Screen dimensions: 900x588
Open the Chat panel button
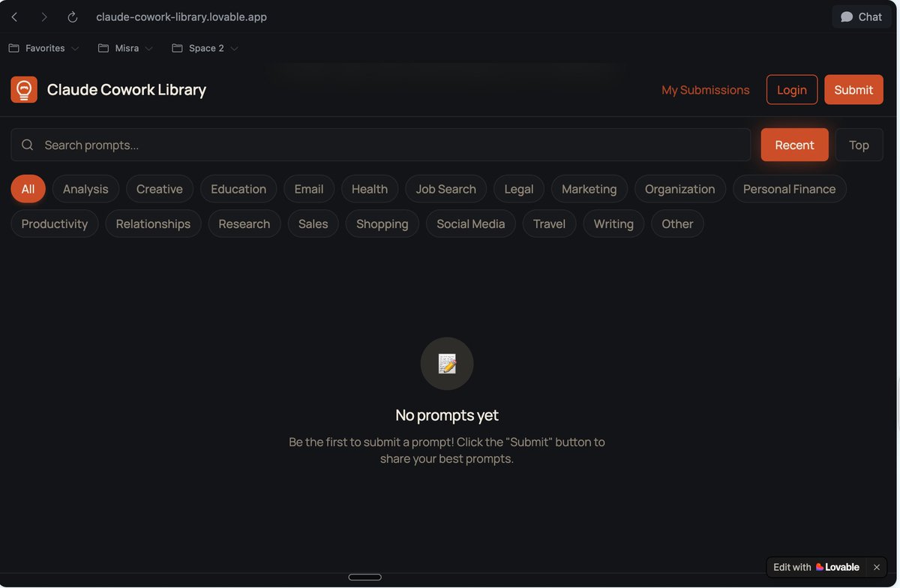[x=861, y=16]
